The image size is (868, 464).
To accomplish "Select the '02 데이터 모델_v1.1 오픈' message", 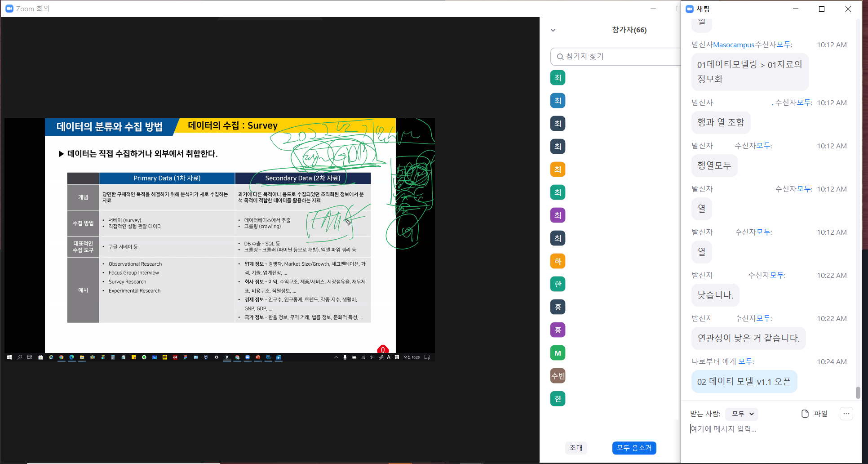I will (744, 382).
